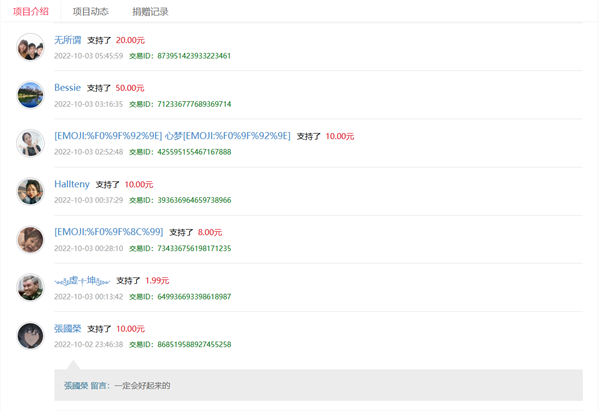The height and width of the screenshot is (412, 600).
Task: Click 10.00元 amount beside 張國榮
Action: [130, 329]
